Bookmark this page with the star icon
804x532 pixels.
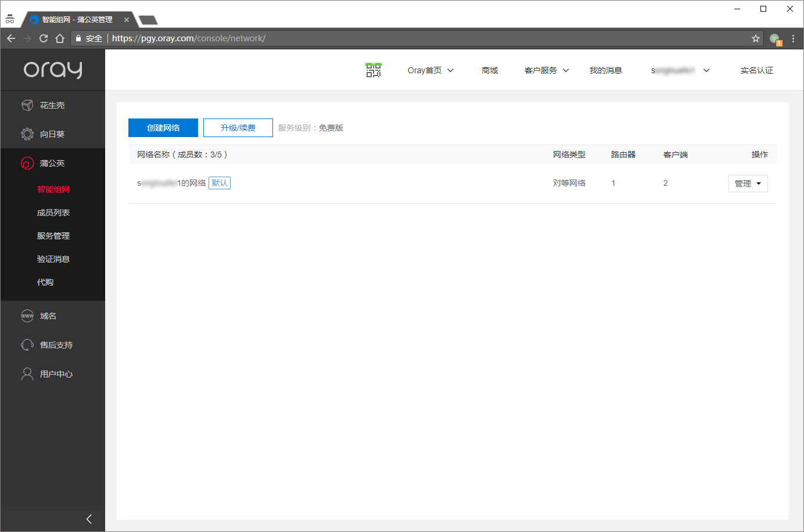(756, 38)
